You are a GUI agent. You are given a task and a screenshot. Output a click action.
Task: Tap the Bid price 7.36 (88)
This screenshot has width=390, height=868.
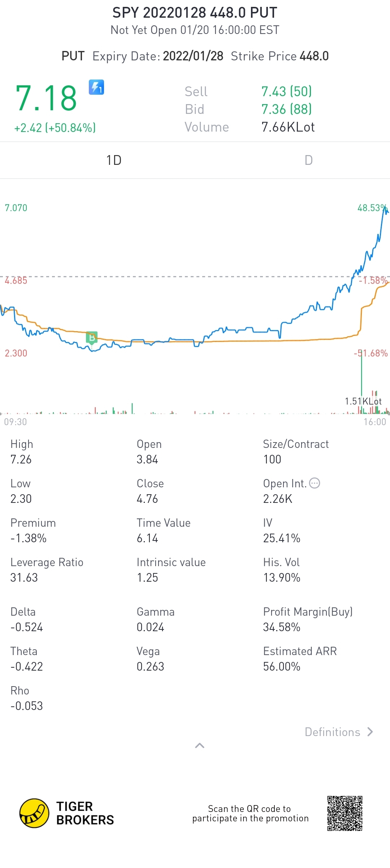point(286,109)
